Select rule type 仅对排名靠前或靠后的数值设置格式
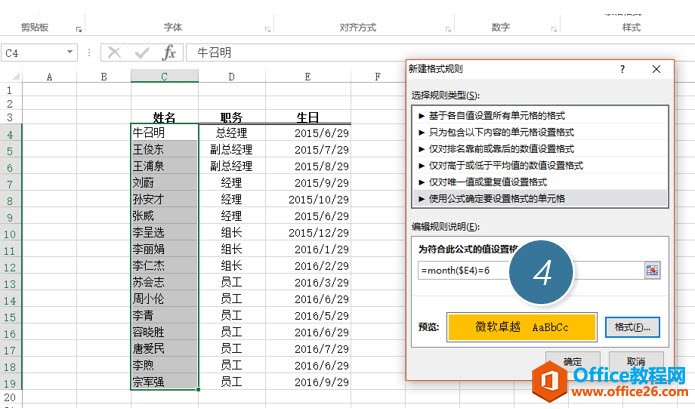This screenshot has height=409, width=695. pos(539,149)
